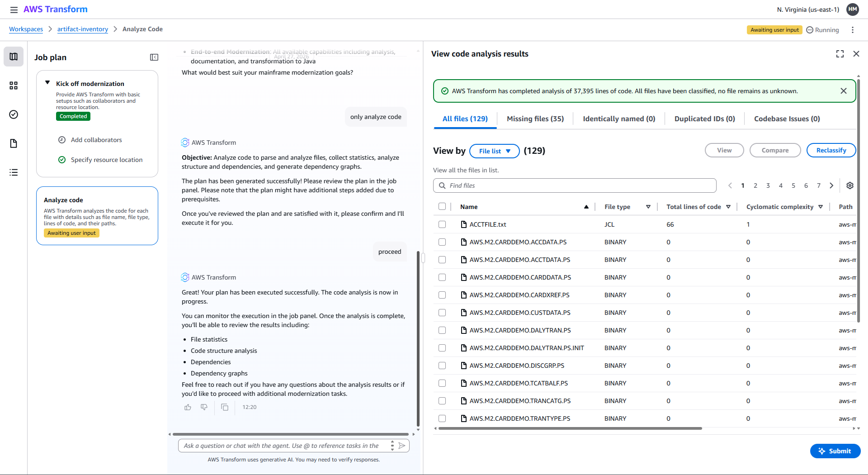Screen dimensions: 868x475
Task: Open the job options kebab menu
Action: coord(853,30)
